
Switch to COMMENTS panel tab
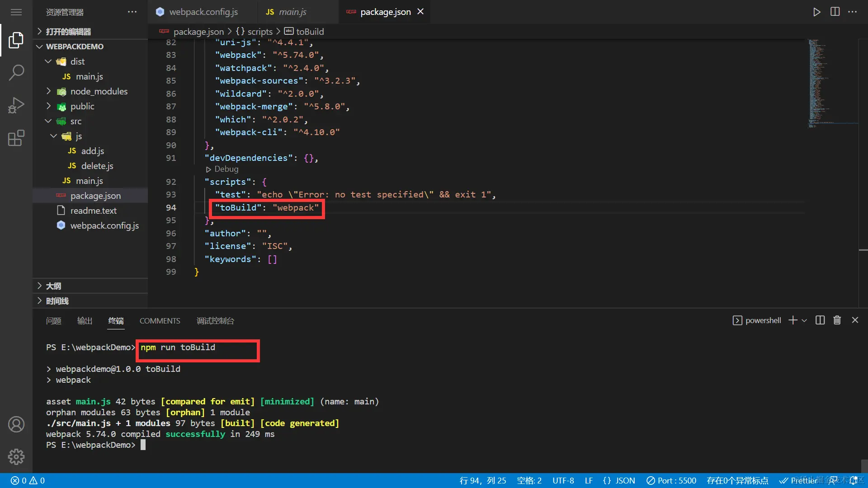(160, 321)
